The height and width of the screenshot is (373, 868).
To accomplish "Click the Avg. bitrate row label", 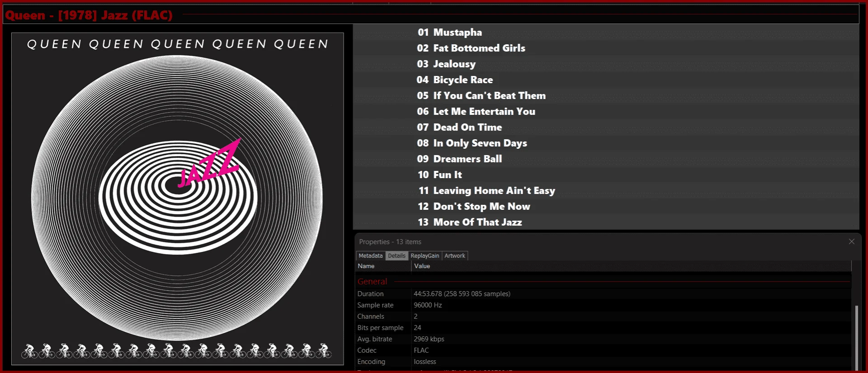I will pyautogui.click(x=375, y=339).
